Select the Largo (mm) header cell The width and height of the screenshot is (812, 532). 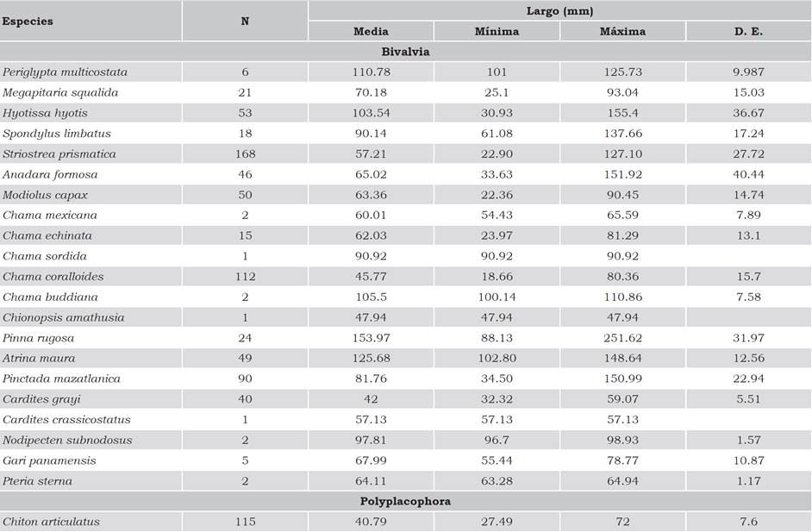coord(559,11)
